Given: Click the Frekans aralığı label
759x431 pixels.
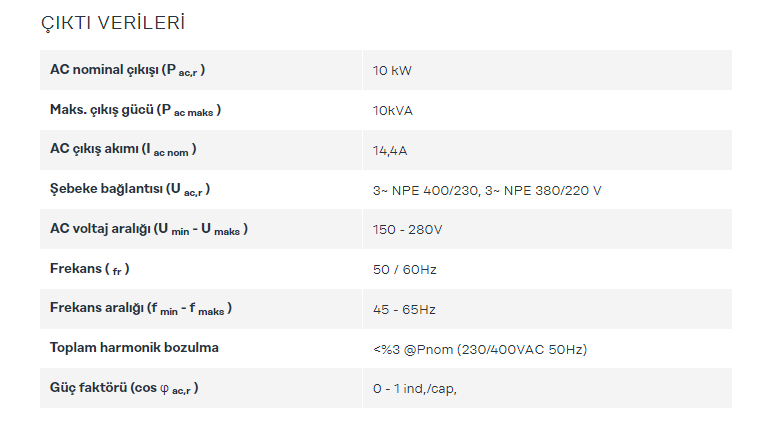Looking at the screenshot, I should tap(141, 309).
